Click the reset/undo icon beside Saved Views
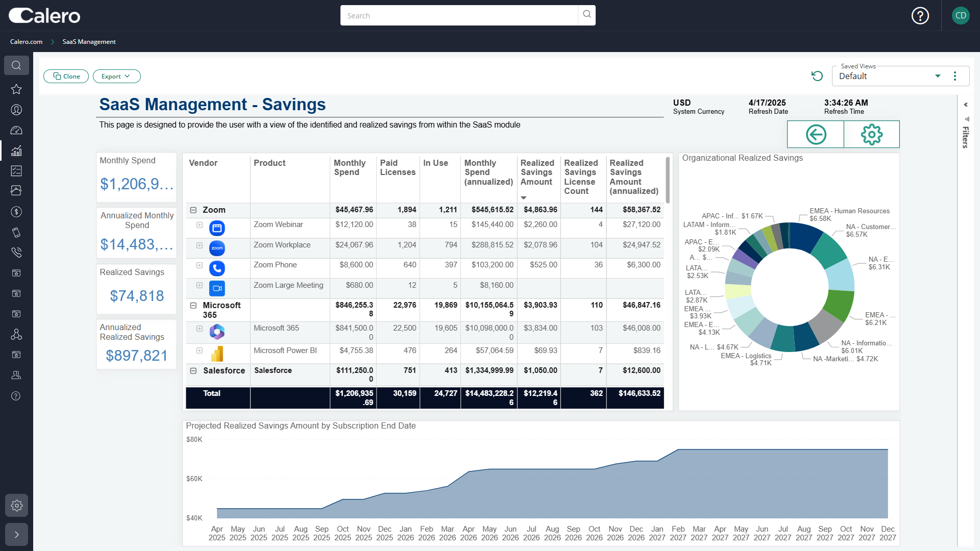This screenshot has width=980, height=551. click(817, 76)
